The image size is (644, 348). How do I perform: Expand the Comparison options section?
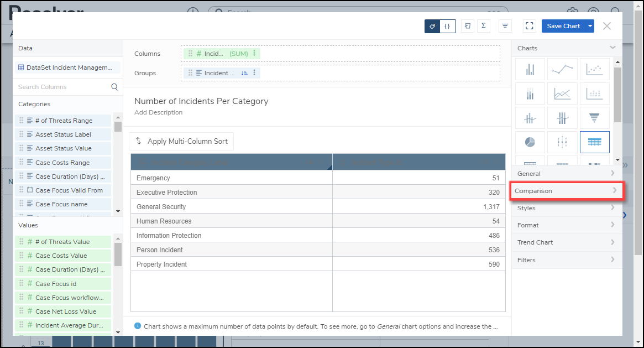pyautogui.click(x=567, y=191)
